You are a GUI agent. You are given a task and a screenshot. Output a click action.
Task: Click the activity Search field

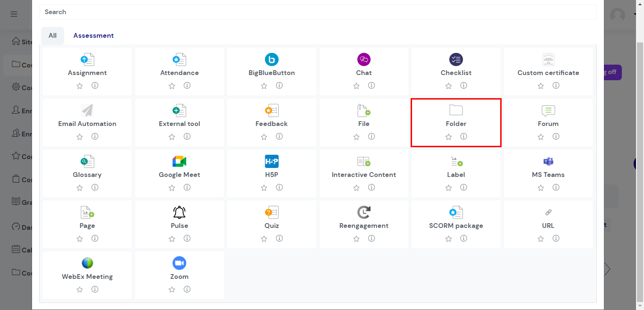(318, 12)
